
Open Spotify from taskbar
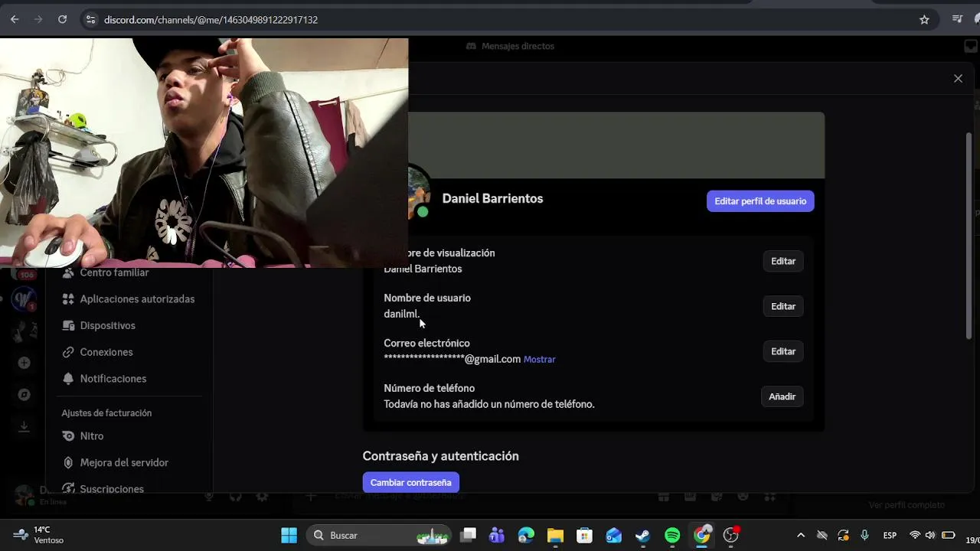click(672, 536)
